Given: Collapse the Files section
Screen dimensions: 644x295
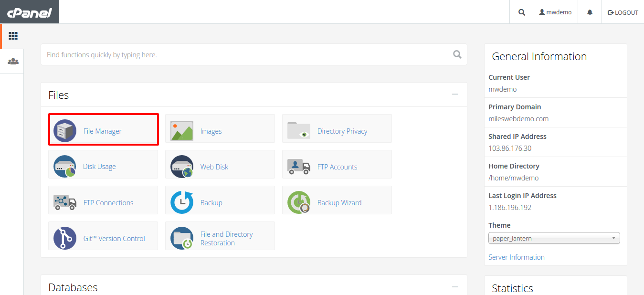Looking at the screenshot, I should pyautogui.click(x=455, y=95).
